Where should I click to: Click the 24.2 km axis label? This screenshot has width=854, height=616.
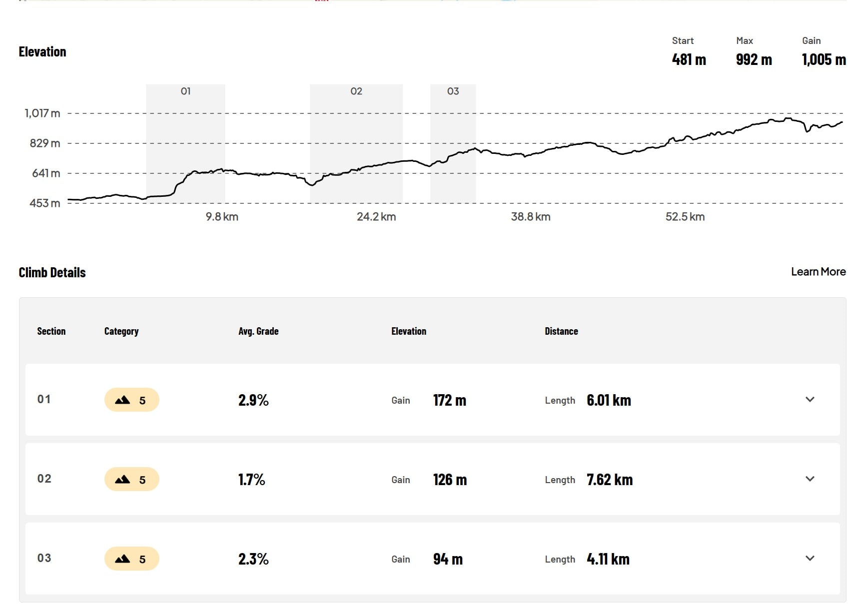[x=376, y=217]
